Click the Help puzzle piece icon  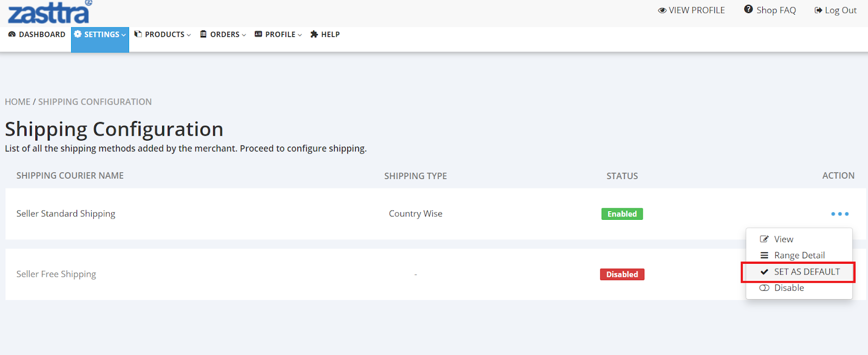[314, 34]
